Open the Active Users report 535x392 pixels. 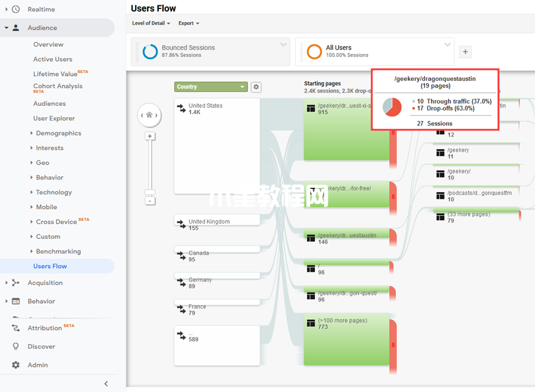click(x=53, y=59)
